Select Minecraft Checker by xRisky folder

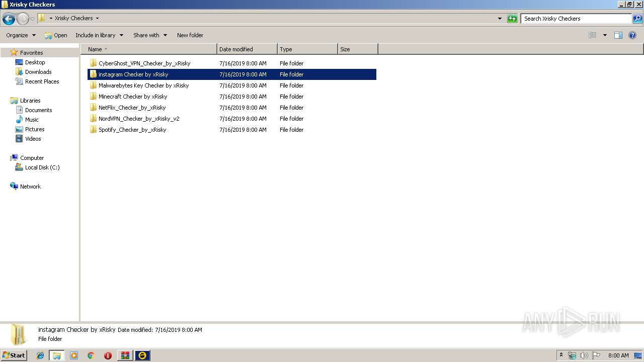tap(232, 97)
